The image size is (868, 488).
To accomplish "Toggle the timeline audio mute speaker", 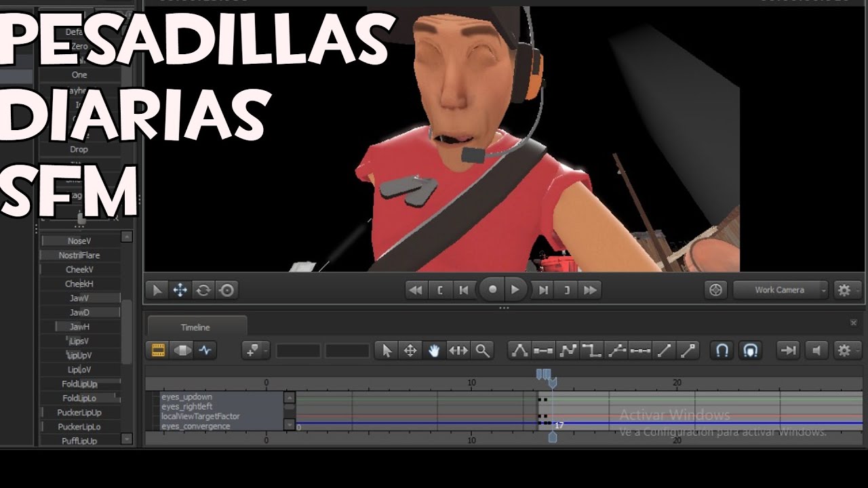I will (816, 350).
